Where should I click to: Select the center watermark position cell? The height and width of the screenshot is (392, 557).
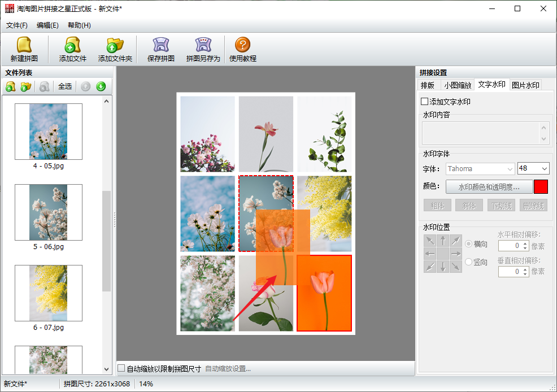(443, 254)
